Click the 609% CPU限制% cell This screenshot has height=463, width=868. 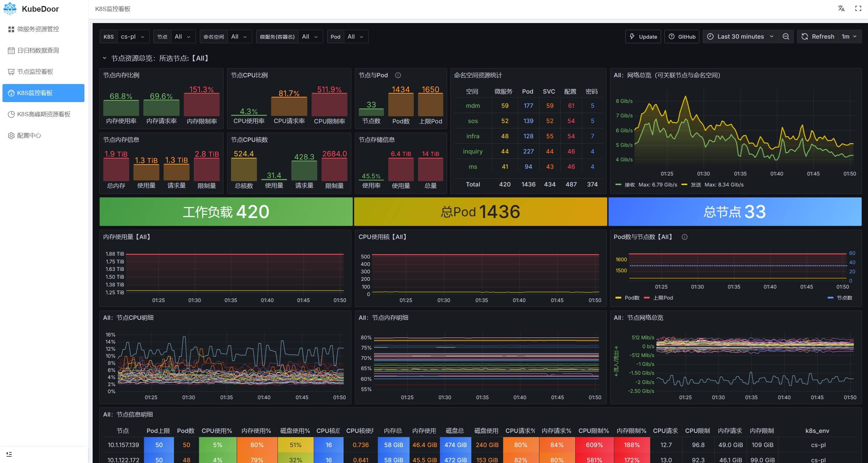pyautogui.click(x=594, y=445)
